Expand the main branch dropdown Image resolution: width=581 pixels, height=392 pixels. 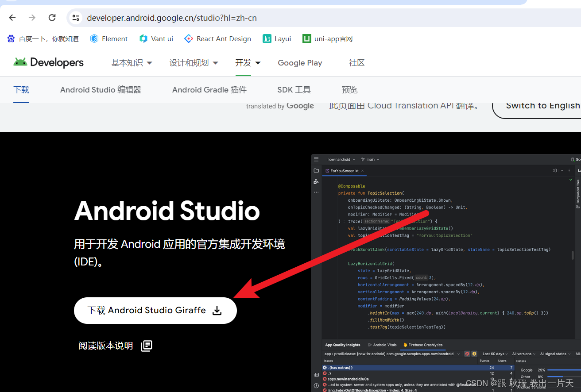370,159
